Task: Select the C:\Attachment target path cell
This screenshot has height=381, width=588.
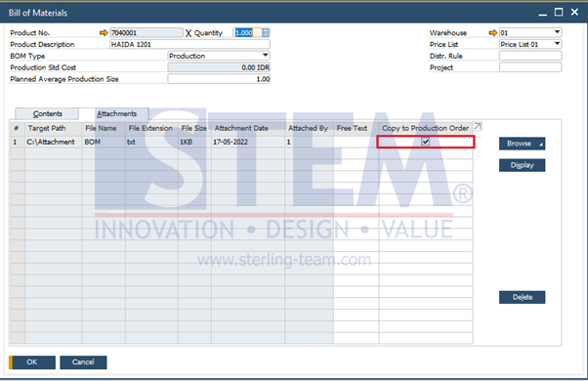Action: pyautogui.click(x=54, y=142)
